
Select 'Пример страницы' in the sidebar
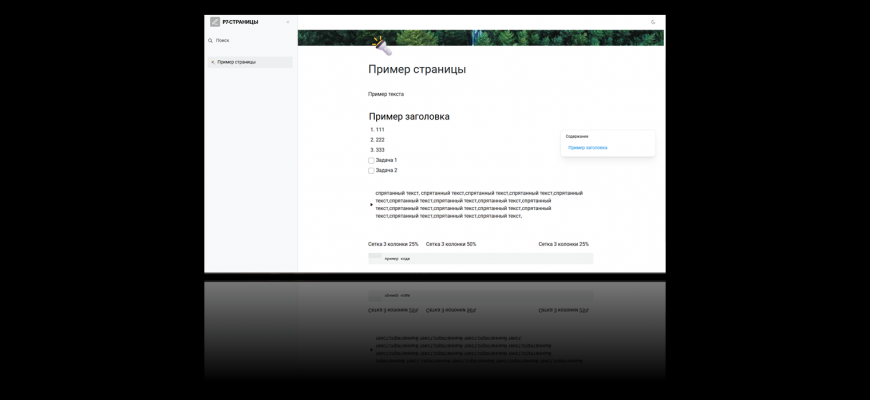pyautogui.click(x=251, y=62)
